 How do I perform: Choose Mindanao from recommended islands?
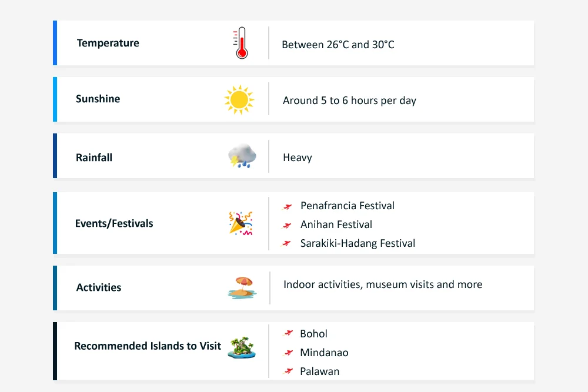(x=324, y=353)
